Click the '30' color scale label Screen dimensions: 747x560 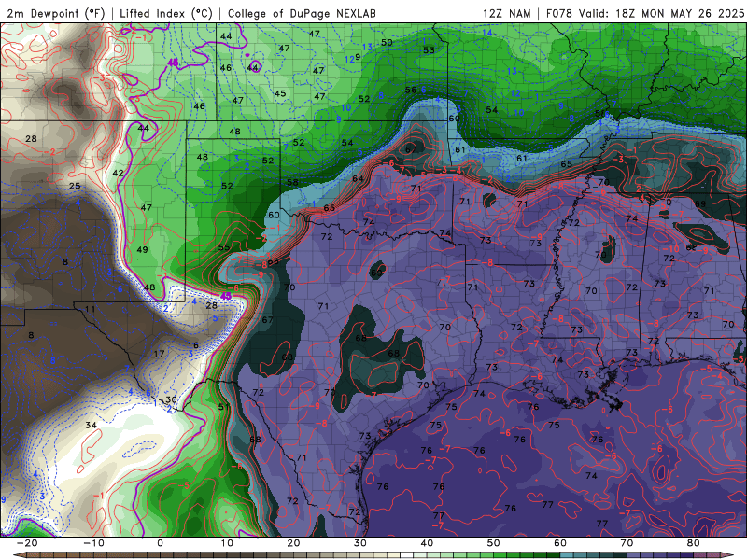pos(360,543)
